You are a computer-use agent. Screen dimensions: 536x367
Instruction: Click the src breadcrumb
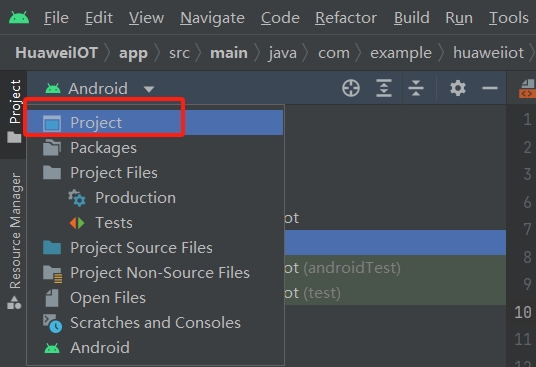pyautogui.click(x=179, y=53)
